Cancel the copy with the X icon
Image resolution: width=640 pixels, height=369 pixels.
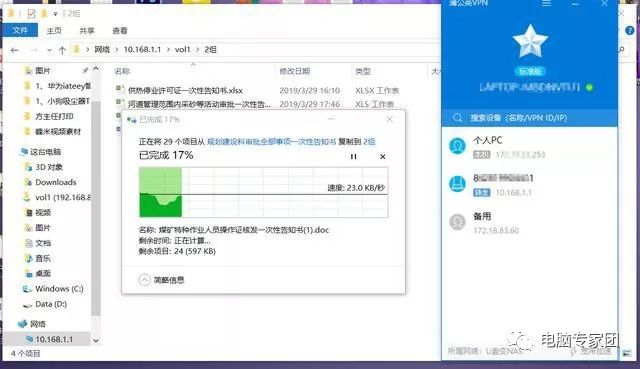point(382,157)
